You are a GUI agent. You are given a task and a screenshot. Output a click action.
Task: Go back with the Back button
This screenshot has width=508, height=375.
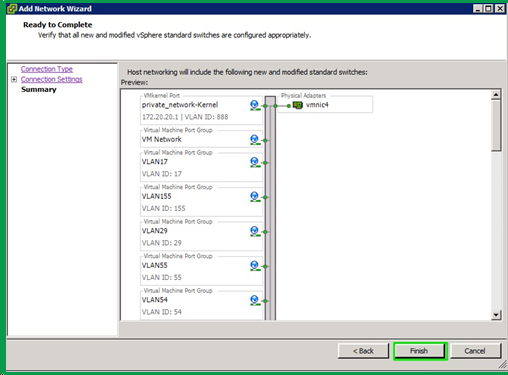click(x=363, y=351)
